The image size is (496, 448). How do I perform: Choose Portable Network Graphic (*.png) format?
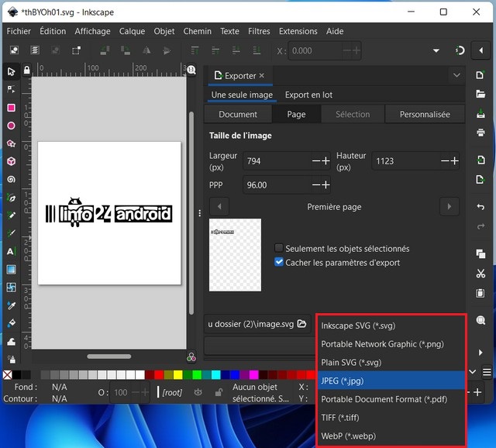click(391, 344)
